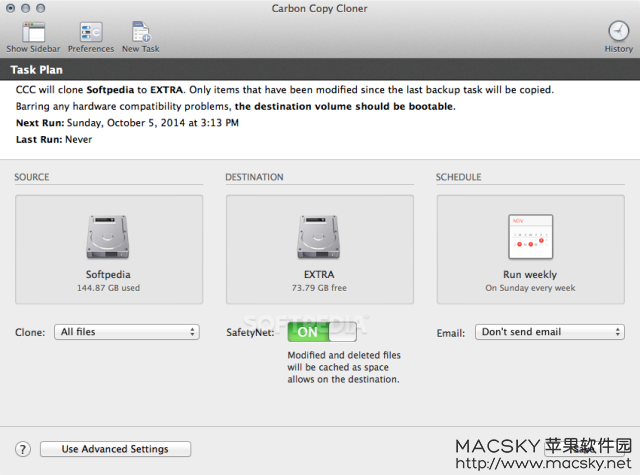Click the 'SafetyNet:' label
Screen dimensions: 640x475
pyautogui.click(x=250, y=333)
